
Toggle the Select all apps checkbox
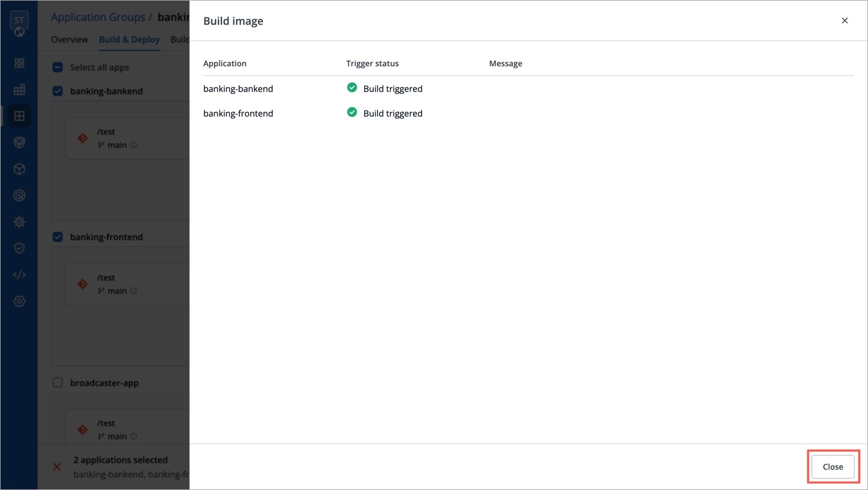[58, 67]
